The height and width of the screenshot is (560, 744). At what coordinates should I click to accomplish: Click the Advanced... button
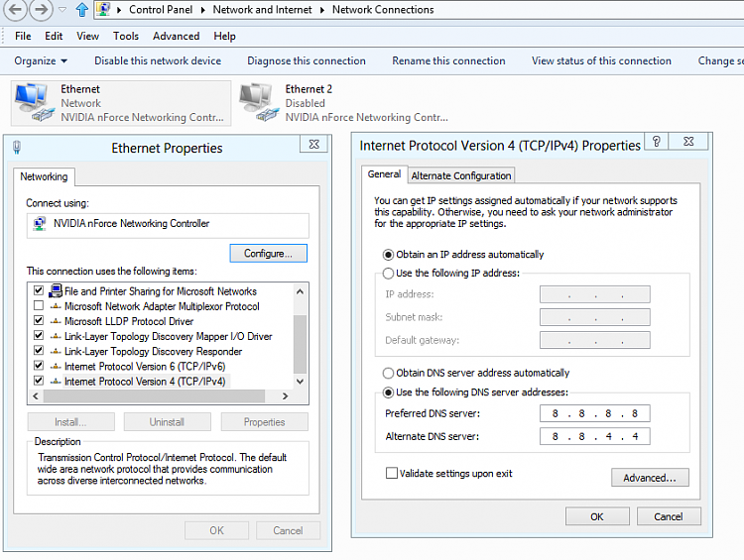click(x=650, y=478)
